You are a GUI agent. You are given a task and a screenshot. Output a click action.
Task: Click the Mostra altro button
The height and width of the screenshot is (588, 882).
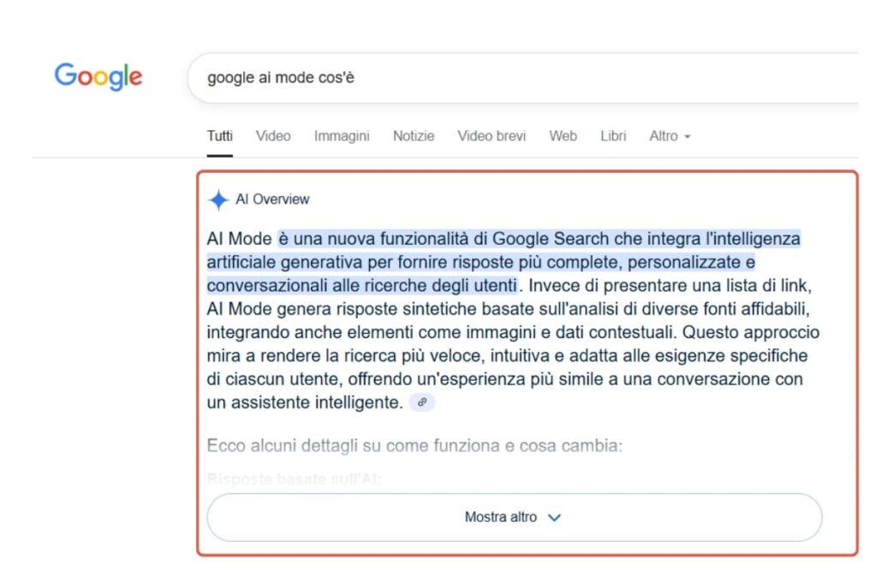click(x=514, y=517)
